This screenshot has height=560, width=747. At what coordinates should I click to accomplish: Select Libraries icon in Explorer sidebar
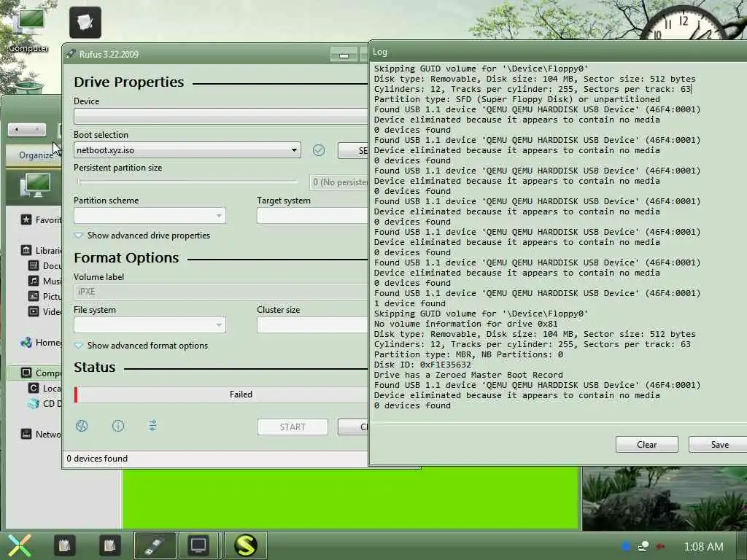pyautogui.click(x=26, y=250)
